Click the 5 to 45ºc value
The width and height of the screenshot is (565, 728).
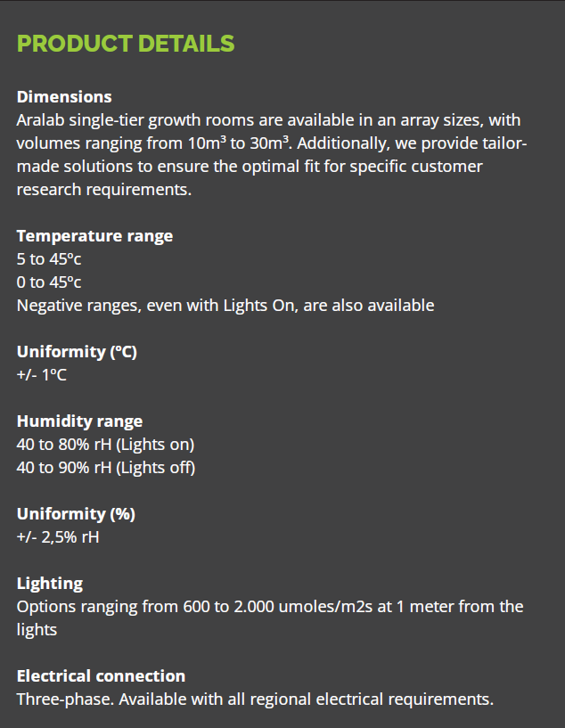[x=49, y=259]
